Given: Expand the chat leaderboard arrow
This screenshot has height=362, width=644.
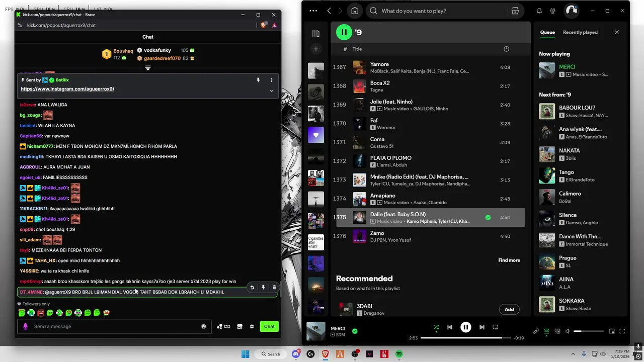Looking at the screenshot, I should click(148, 68).
